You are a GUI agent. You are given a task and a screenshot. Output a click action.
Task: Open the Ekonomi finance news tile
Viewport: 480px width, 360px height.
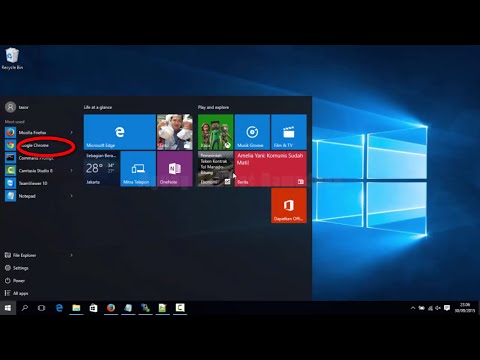(x=216, y=169)
